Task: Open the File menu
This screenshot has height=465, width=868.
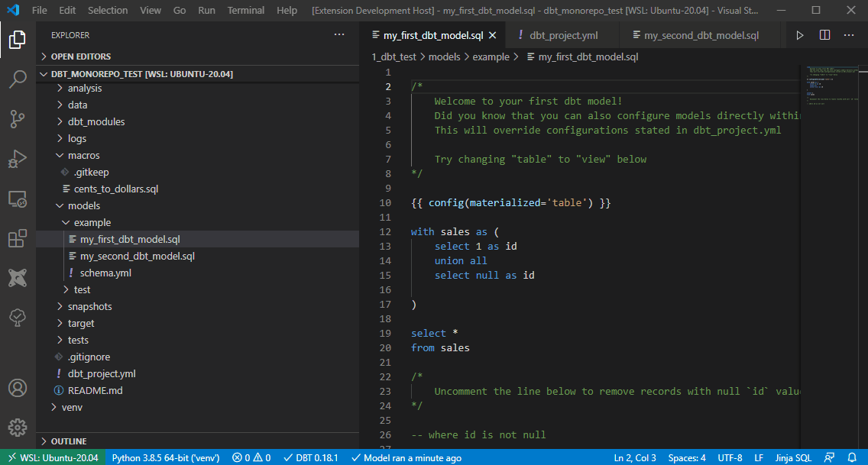Action: (x=39, y=10)
